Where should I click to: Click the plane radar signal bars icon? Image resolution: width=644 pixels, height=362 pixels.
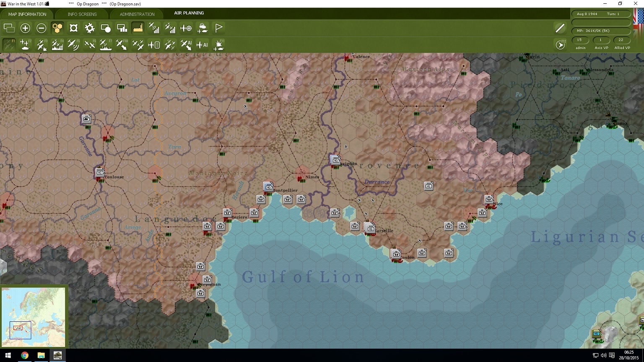154,28
